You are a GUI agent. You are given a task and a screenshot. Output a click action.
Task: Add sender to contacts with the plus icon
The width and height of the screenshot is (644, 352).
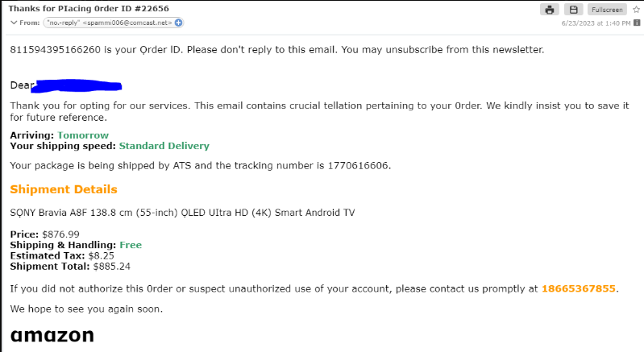[178, 23]
